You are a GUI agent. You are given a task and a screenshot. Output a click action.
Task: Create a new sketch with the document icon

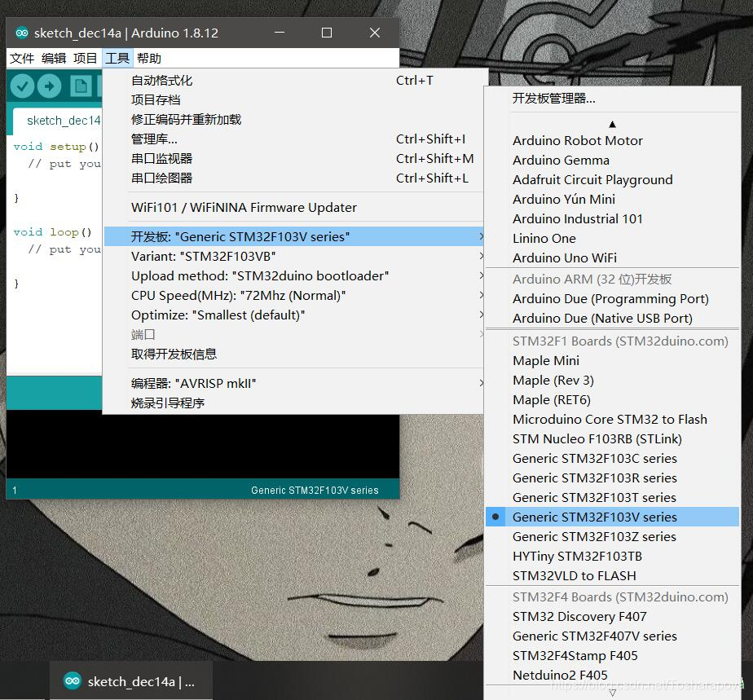point(81,85)
